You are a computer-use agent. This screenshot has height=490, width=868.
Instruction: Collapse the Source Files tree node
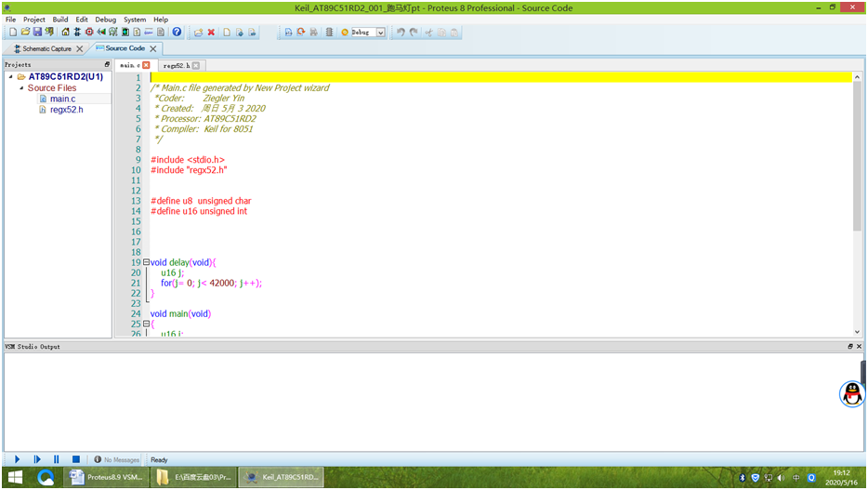[x=21, y=87]
